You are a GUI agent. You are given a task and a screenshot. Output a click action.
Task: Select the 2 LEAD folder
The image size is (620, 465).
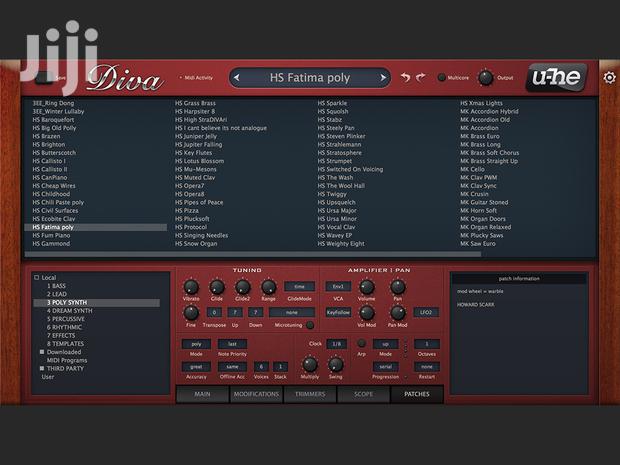click(x=57, y=294)
